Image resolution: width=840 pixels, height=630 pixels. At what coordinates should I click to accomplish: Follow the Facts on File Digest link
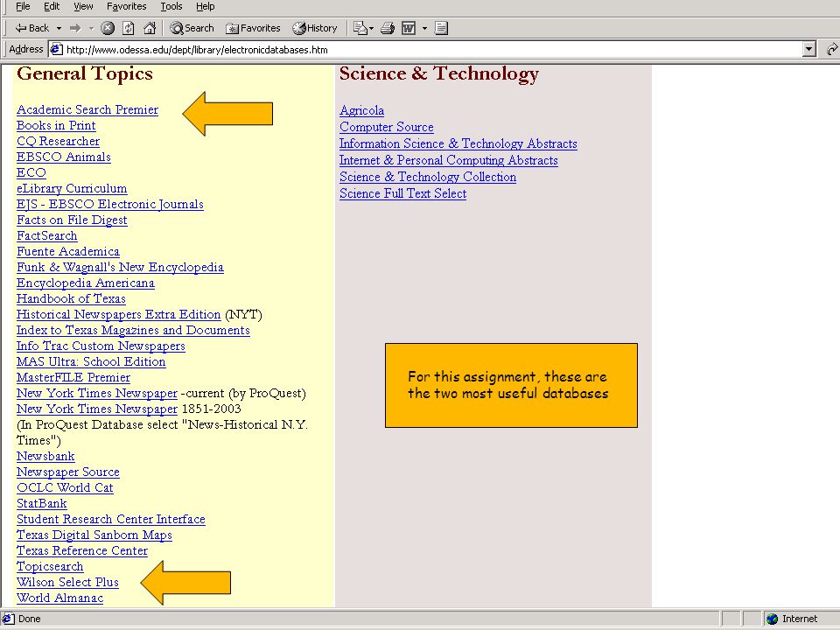(x=72, y=220)
